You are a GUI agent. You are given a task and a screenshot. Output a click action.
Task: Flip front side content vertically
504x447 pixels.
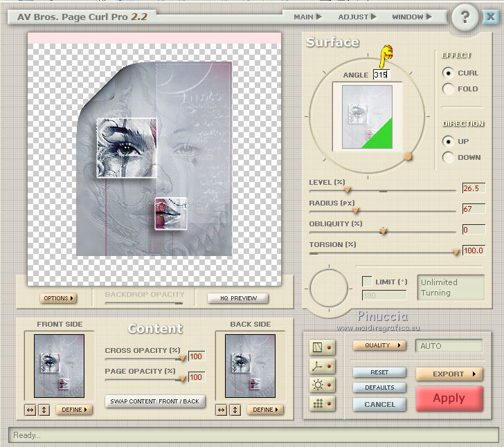[x=43, y=410]
